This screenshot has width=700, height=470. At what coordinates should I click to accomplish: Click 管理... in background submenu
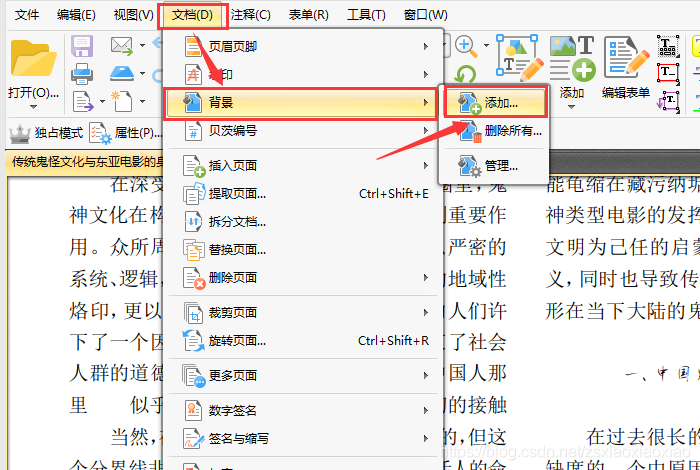point(495,166)
